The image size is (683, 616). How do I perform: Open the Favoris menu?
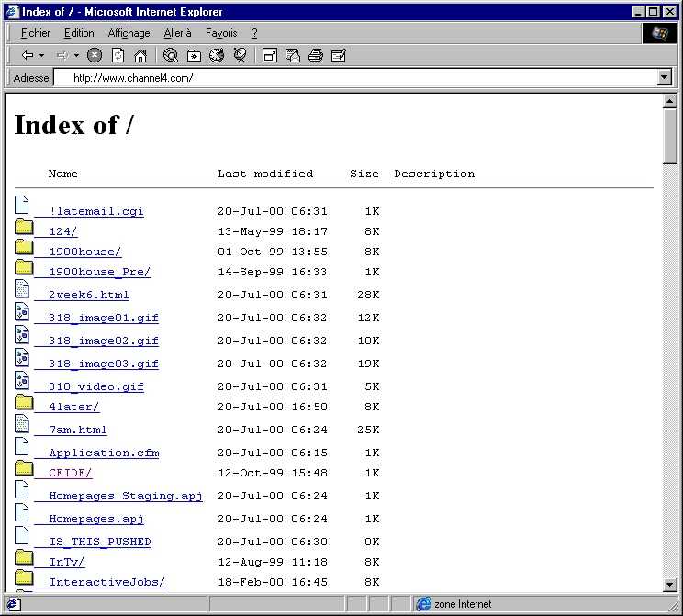(x=221, y=33)
